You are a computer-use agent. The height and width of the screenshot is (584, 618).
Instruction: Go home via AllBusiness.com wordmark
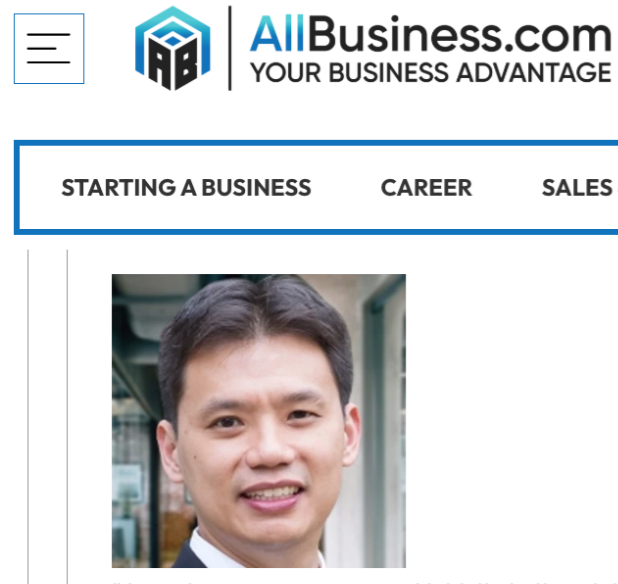[x=431, y=34]
